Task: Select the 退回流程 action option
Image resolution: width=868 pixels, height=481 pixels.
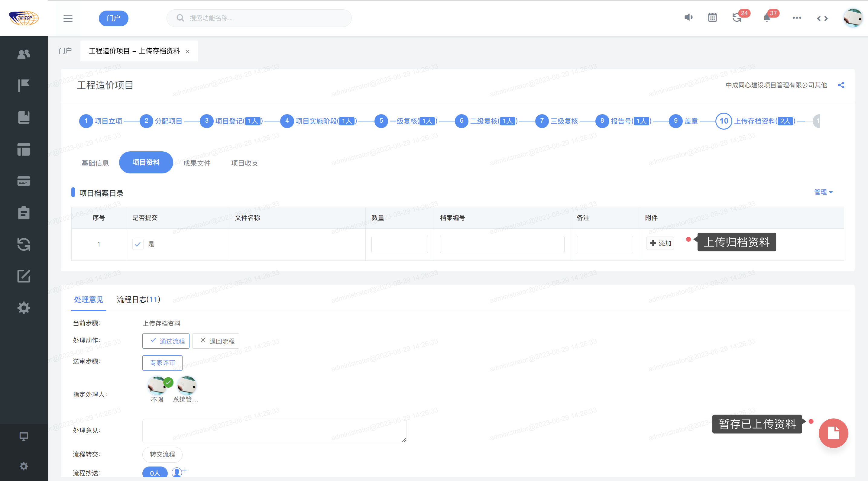Action: click(216, 341)
